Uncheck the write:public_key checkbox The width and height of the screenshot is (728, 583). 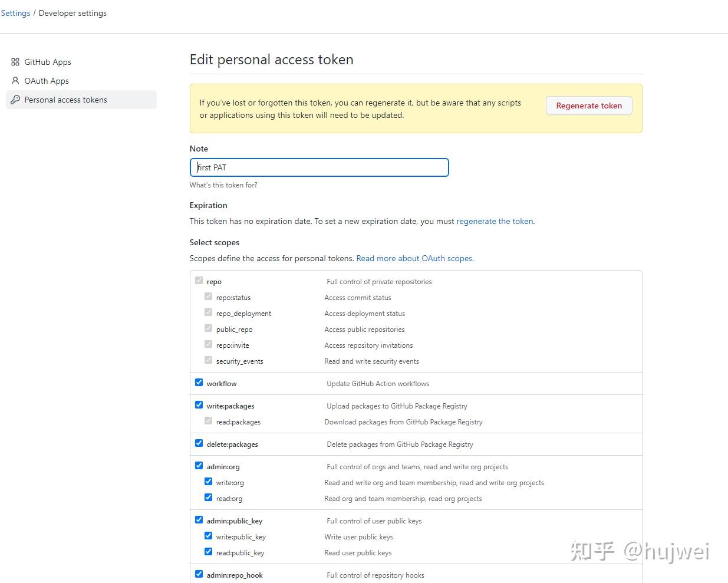click(x=208, y=535)
